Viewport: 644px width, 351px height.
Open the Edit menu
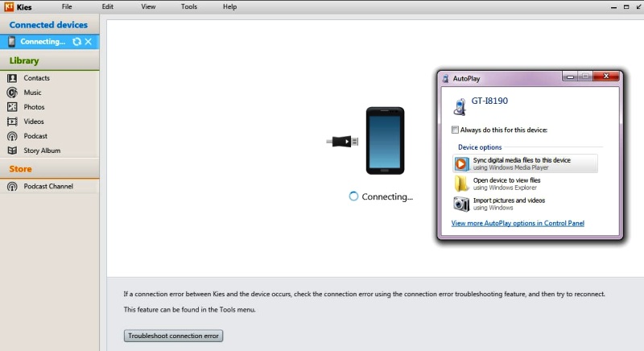[x=108, y=6]
